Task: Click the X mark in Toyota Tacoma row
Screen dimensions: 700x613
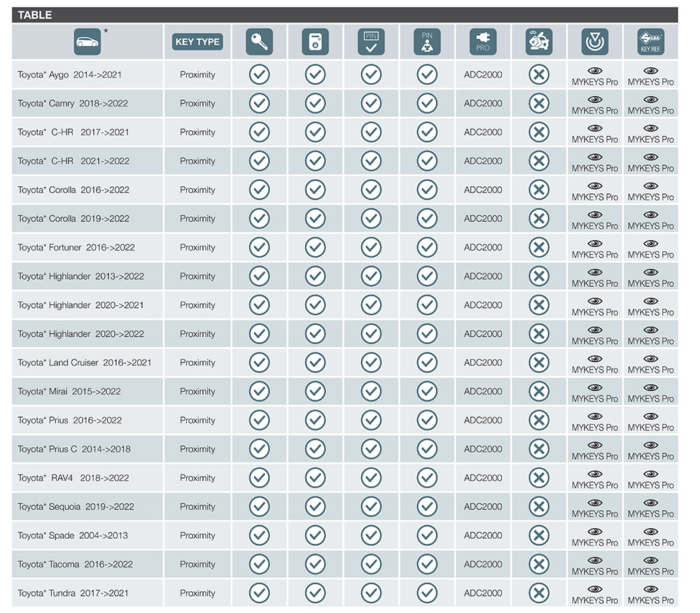Action: tap(539, 564)
